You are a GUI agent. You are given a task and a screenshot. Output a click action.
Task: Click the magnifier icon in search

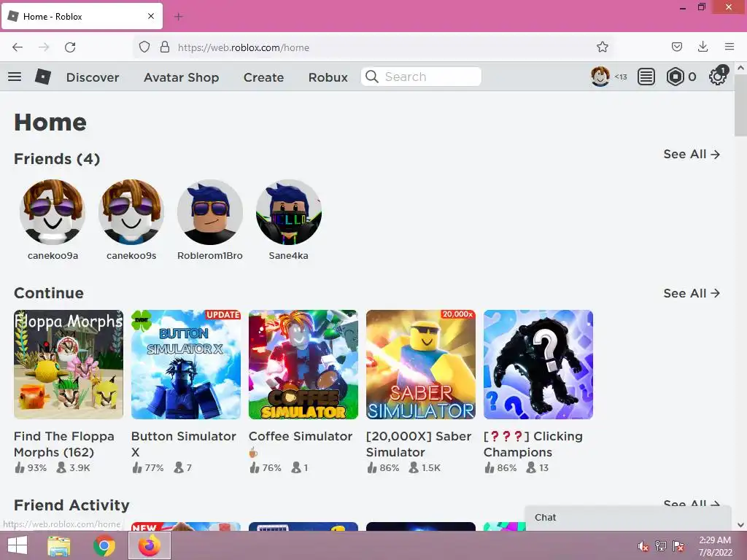point(372,77)
